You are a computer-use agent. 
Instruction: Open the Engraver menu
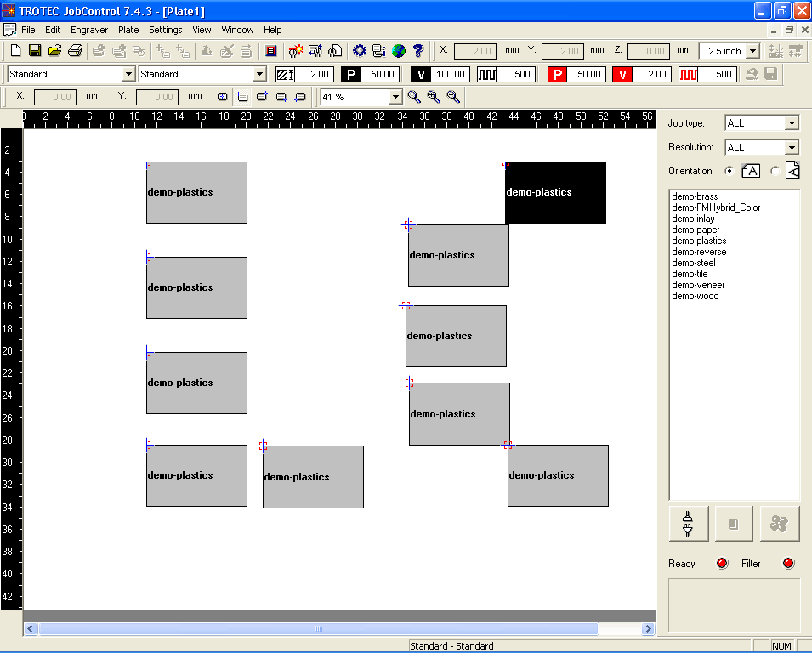coord(89,30)
